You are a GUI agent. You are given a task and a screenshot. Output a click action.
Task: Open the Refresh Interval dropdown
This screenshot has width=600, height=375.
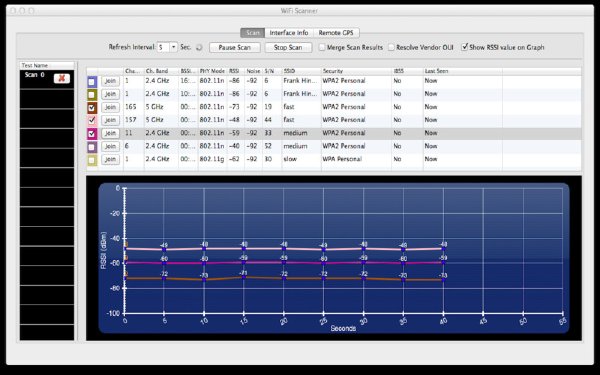point(174,47)
